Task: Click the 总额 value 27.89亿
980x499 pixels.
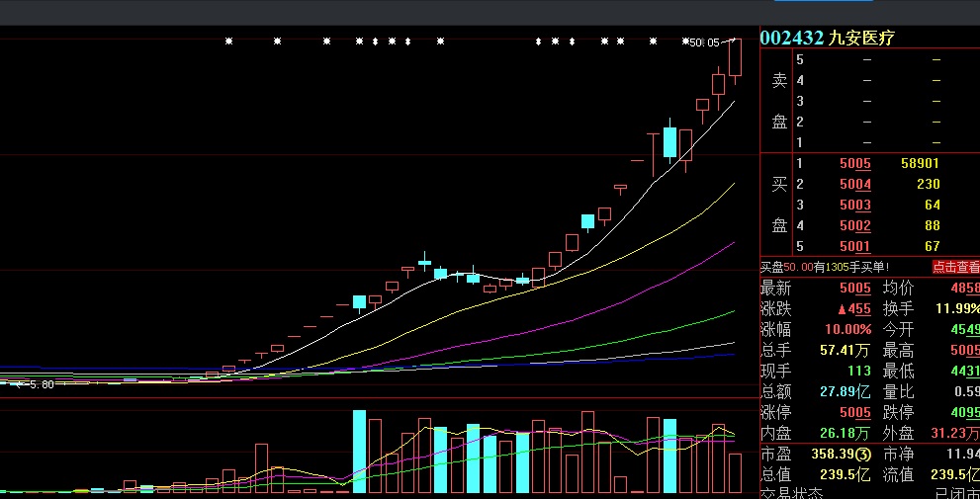Action: 844,391
